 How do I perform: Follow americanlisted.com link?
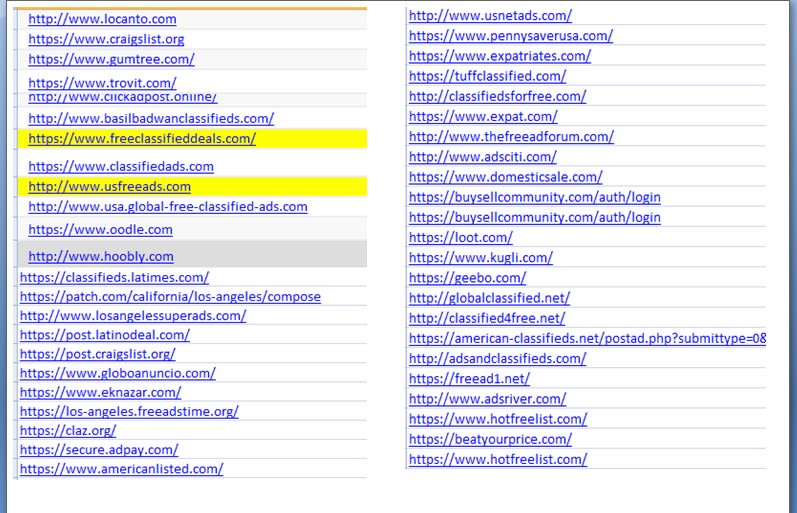pyautogui.click(x=121, y=469)
